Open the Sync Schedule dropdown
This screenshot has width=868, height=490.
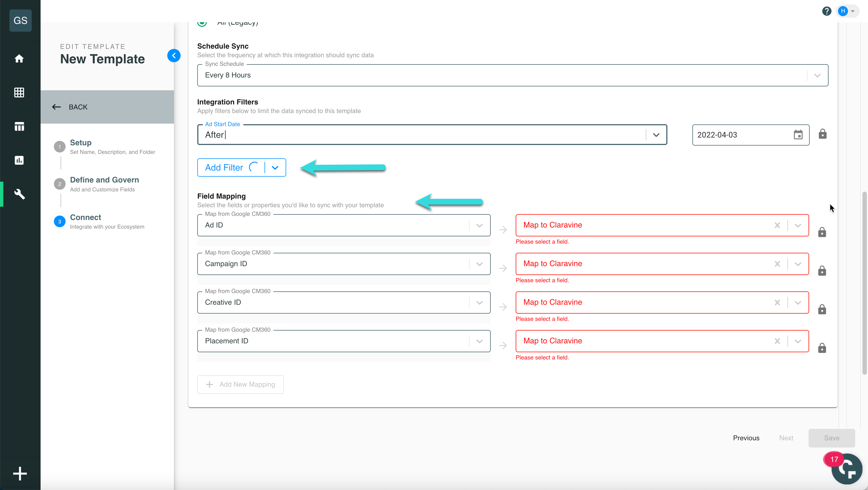coord(817,75)
